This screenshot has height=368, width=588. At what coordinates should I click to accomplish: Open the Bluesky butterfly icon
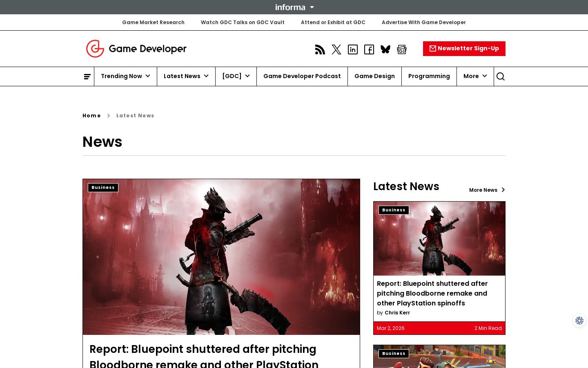385,49
